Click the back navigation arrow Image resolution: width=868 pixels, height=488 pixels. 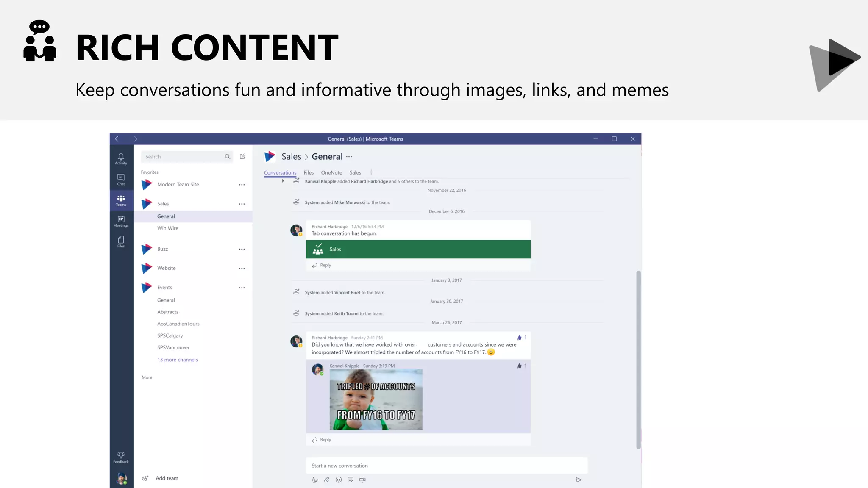tap(117, 139)
